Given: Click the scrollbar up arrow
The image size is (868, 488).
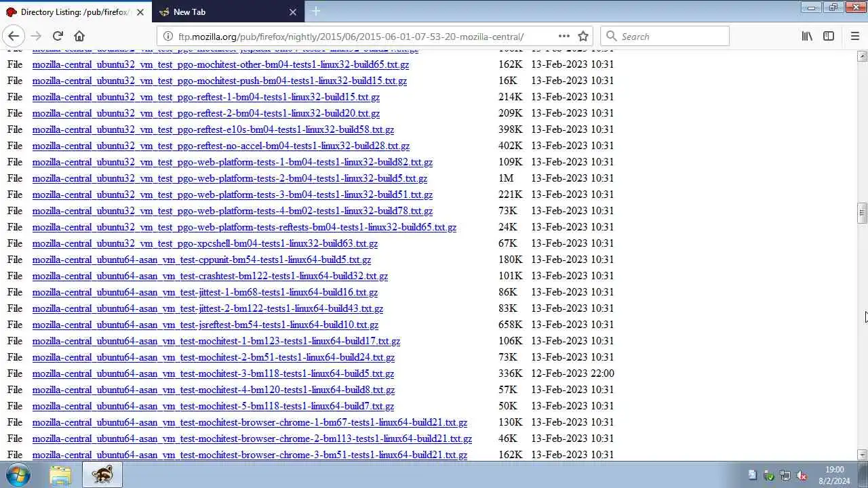Looking at the screenshot, I should click(x=862, y=56).
